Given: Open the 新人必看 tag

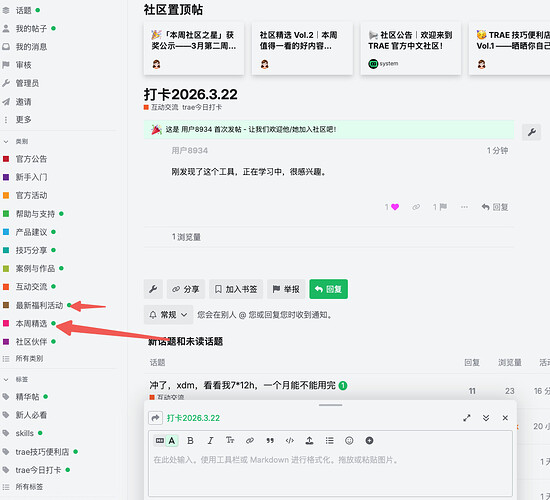Looking at the screenshot, I should (31, 415).
